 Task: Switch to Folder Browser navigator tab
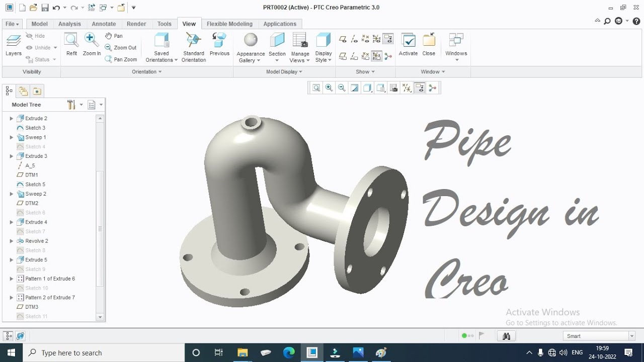pyautogui.click(x=23, y=91)
